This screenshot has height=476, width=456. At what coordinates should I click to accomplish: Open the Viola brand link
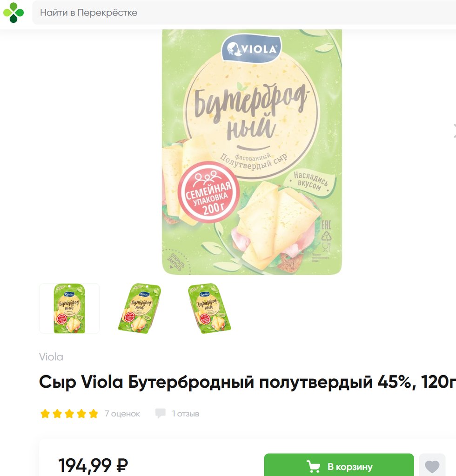click(51, 357)
